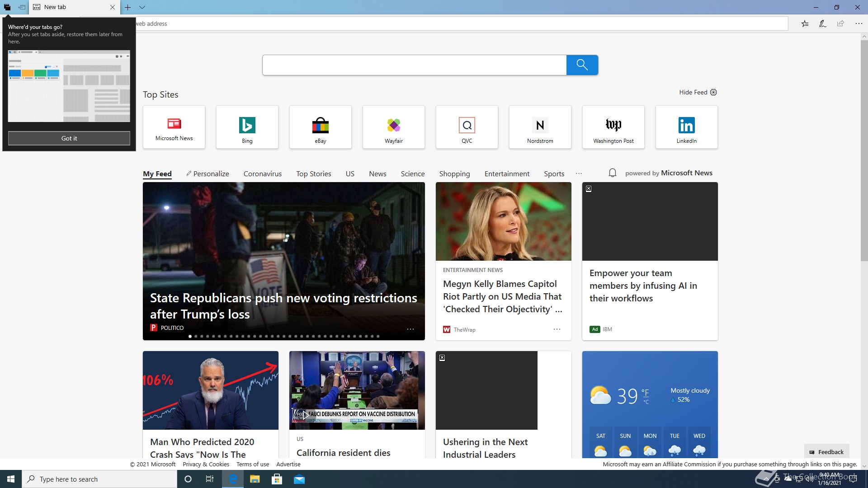Image resolution: width=868 pixels, height=488 pixels.
Task: Open Favorites hub star icon
Action: pyautogui.click(x=805, y=23)
